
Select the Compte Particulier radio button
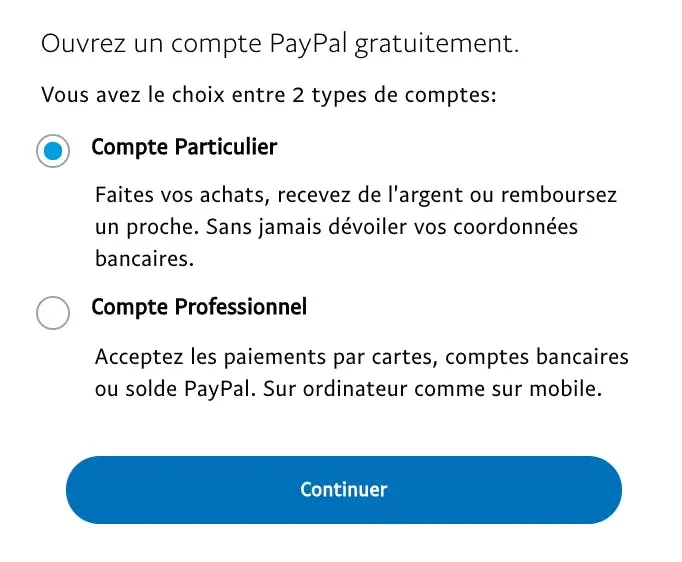coord(53,152)
